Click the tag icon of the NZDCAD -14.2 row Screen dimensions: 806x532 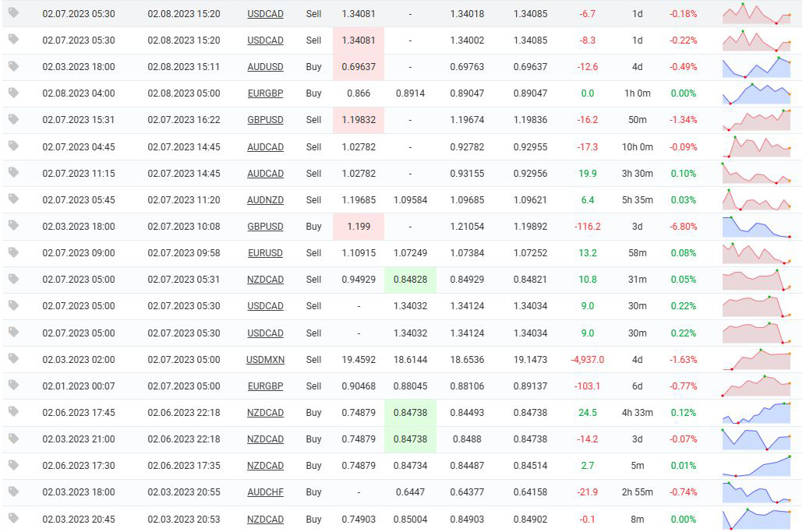click(x=14, y=439)
